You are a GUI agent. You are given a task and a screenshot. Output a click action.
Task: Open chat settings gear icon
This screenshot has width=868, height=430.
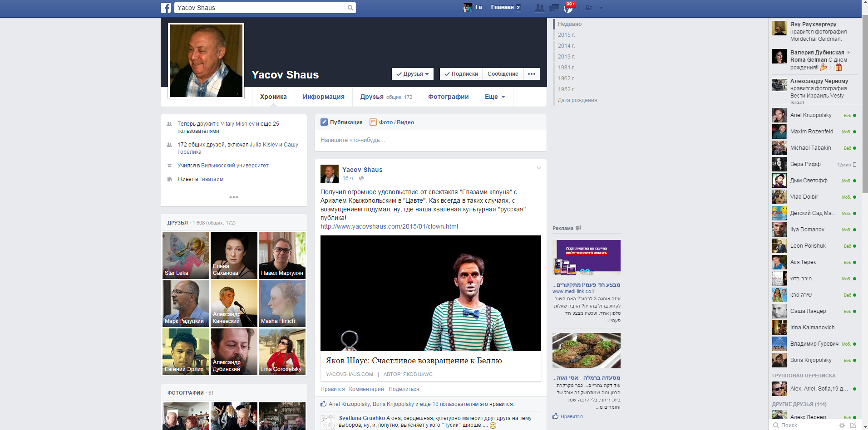point(842,425)
